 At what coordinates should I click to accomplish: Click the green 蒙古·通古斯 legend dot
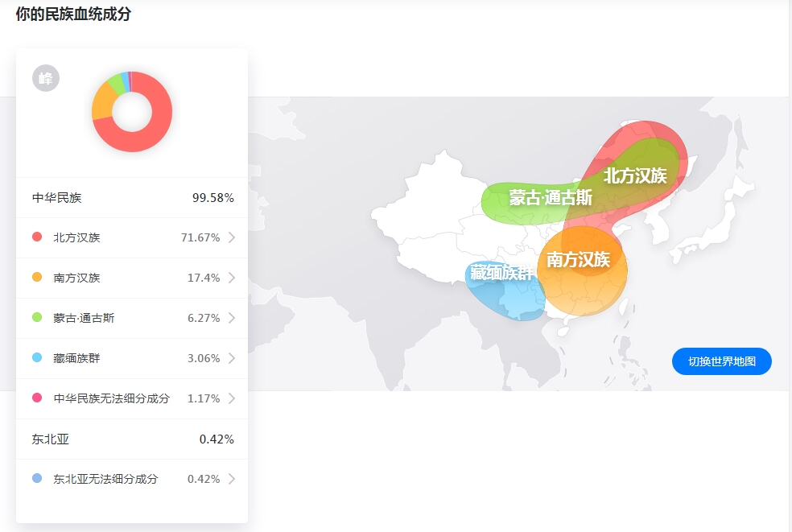37,318
